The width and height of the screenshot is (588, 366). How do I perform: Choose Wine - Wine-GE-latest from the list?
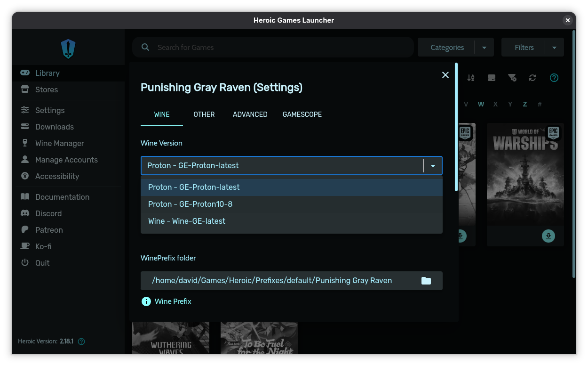(187, 221)
